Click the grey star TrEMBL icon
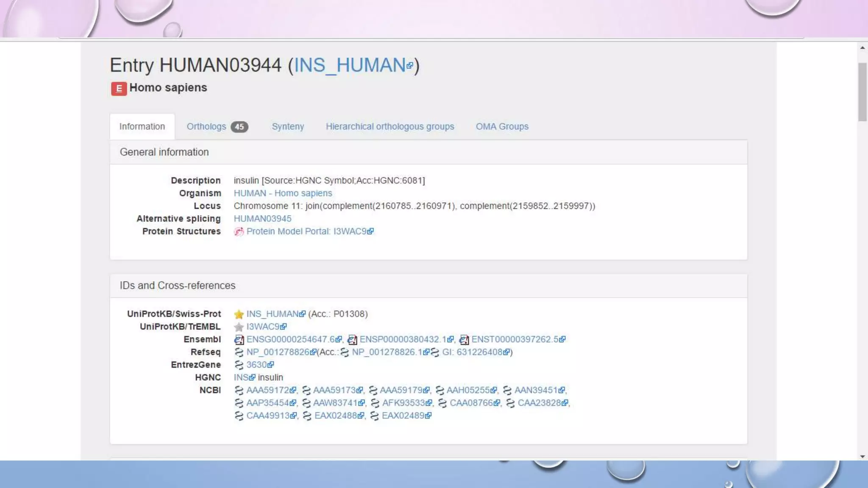Screen dimensions: 868x488 click(239, 327)
